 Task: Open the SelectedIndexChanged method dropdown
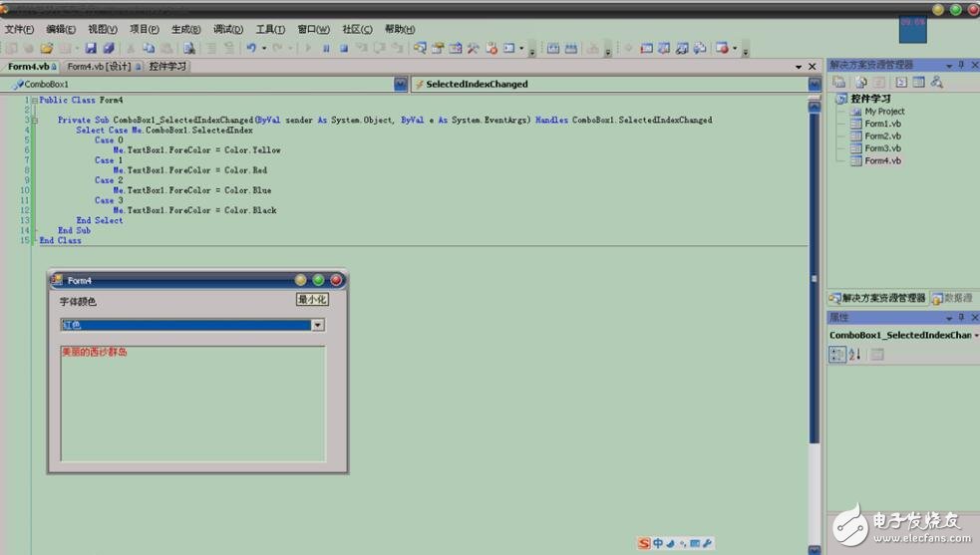(815, 85)
